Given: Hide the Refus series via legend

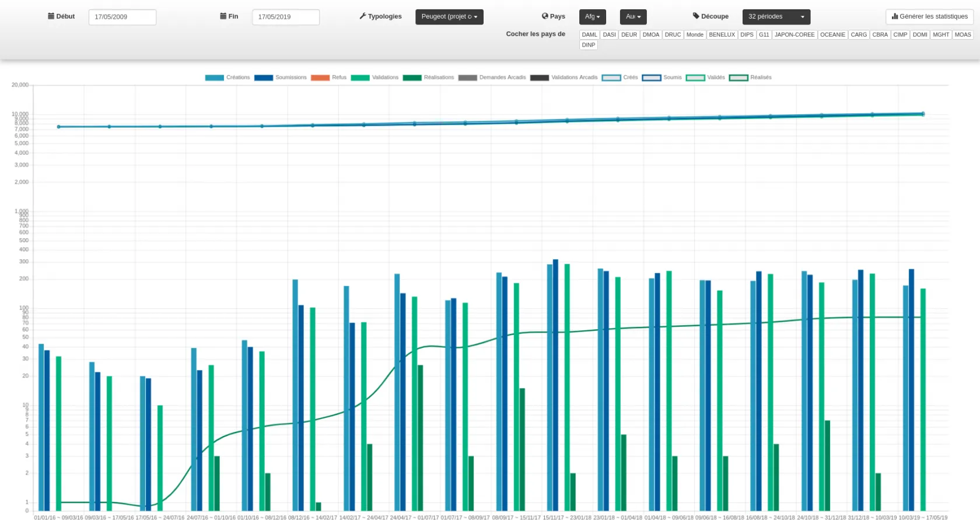Looking at the screenshot, I should pyautogui.click(x=329, y=78).
